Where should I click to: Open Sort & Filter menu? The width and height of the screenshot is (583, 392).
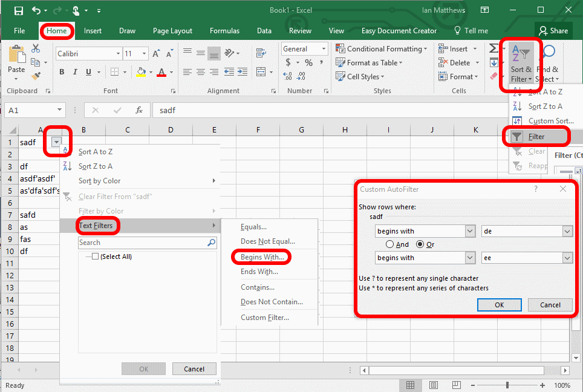[x=521, y=64]
